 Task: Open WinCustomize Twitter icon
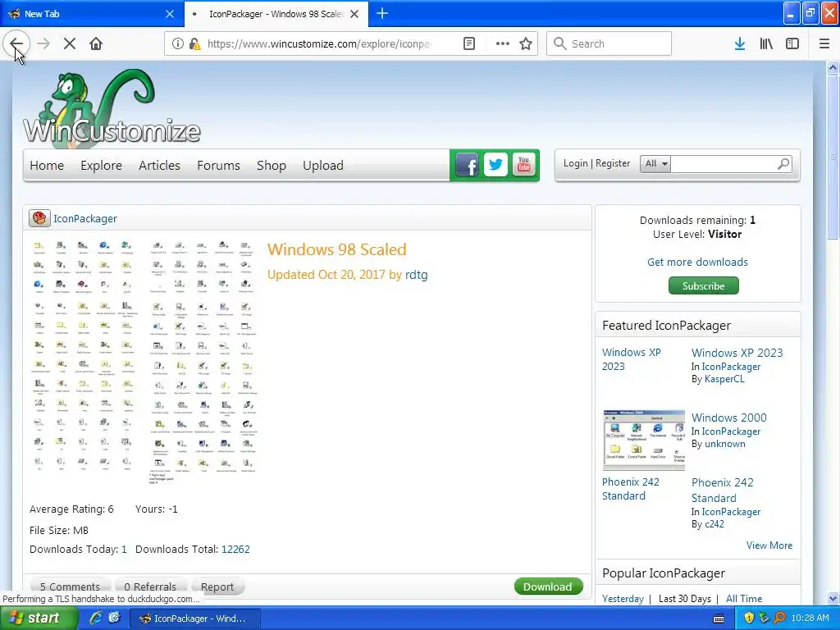[495, 165]
